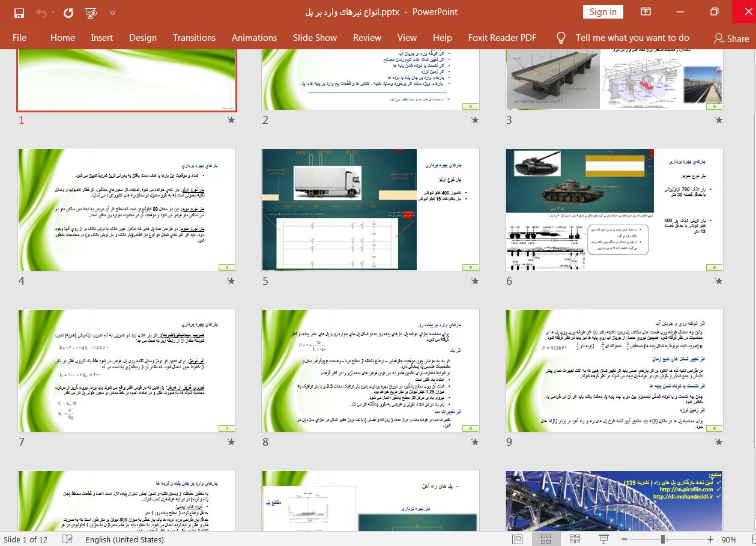
Task: Click the Share button
Action: tap(731, 38)
